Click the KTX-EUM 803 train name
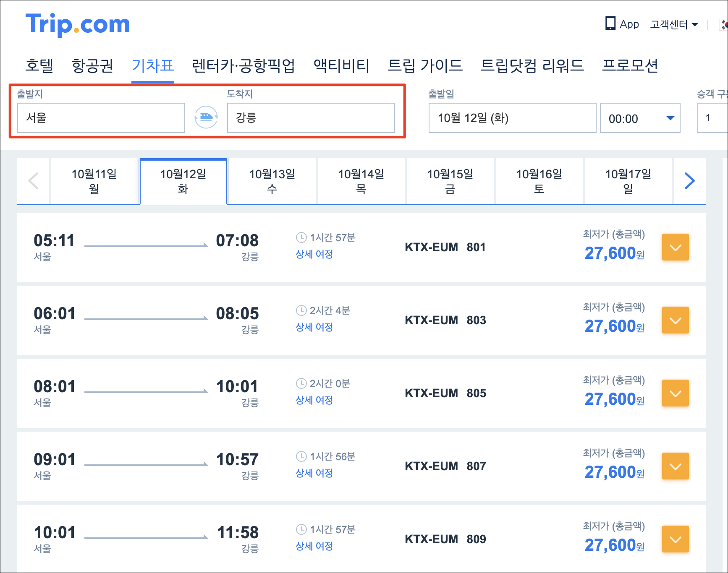This screenshot has width=728, height=573. (445, 320)
